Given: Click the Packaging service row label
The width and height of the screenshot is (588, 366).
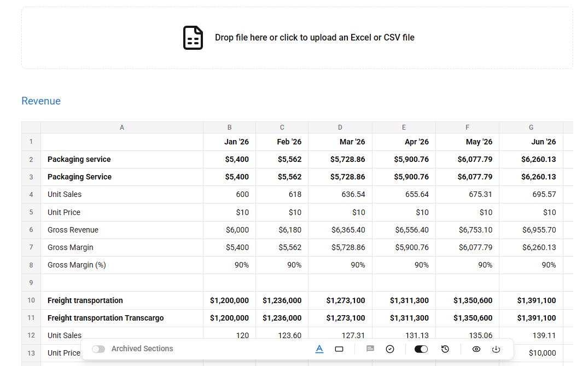Looking at the screenshot, I should pos(122,159).
